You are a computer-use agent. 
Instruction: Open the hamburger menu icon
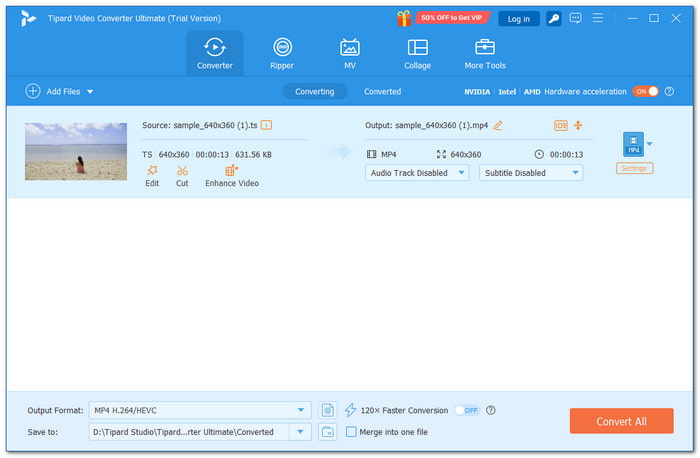click(597, 18)
